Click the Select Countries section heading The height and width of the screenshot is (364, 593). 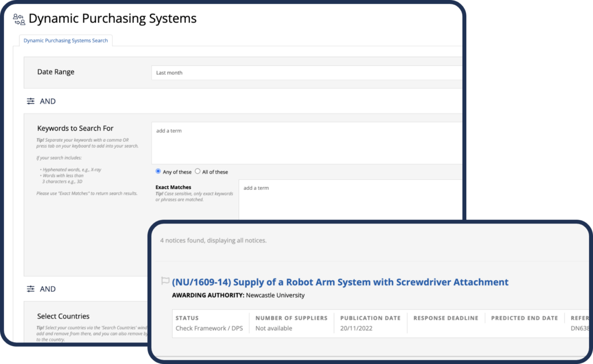click(x=63, y=317)
